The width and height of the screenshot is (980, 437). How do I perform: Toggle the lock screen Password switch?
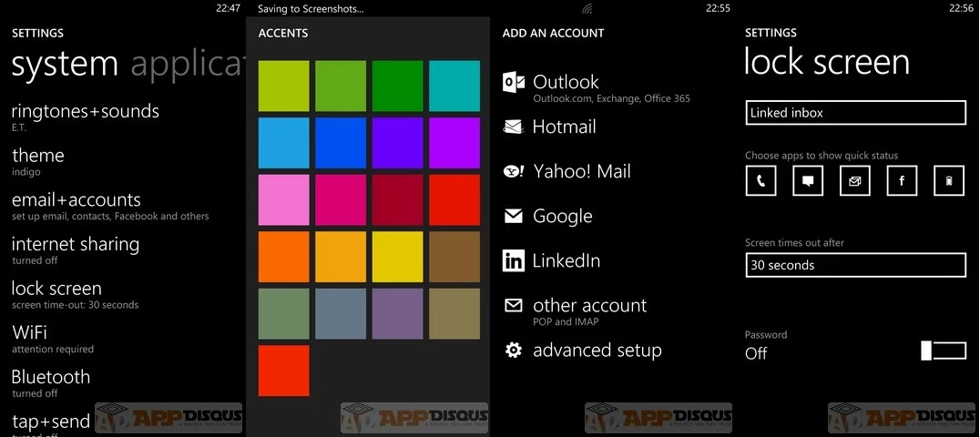944,351
